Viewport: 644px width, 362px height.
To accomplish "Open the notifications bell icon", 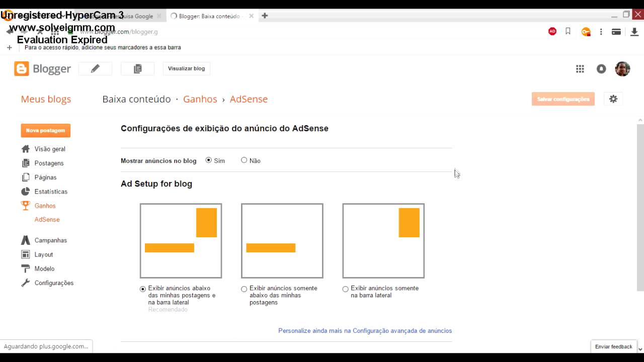I will point(601,69).
